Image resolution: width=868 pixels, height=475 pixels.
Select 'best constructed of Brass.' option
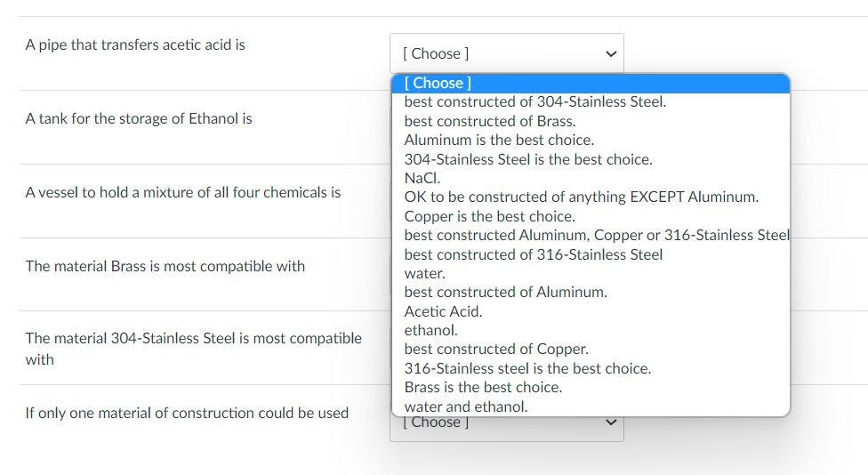[489, 121]
